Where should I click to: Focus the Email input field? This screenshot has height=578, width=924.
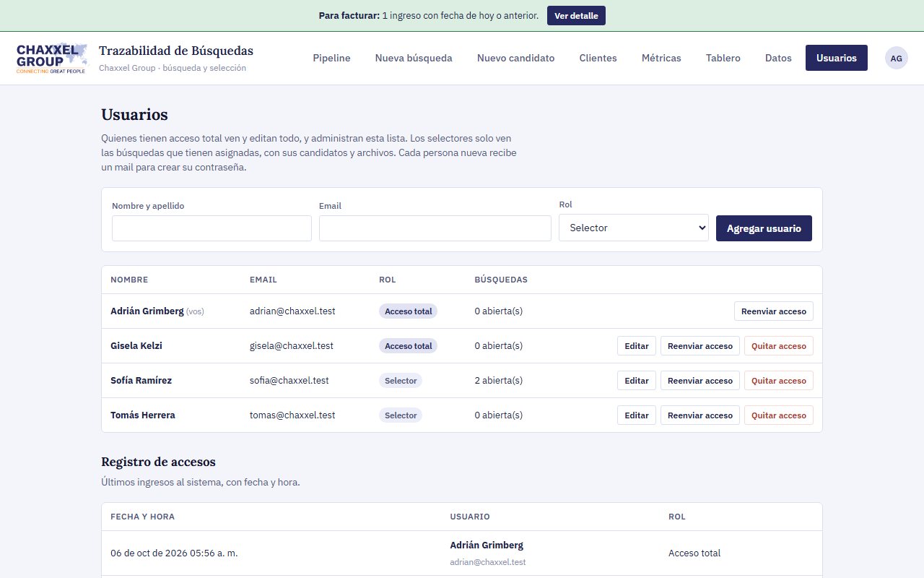tap(435, 228)
